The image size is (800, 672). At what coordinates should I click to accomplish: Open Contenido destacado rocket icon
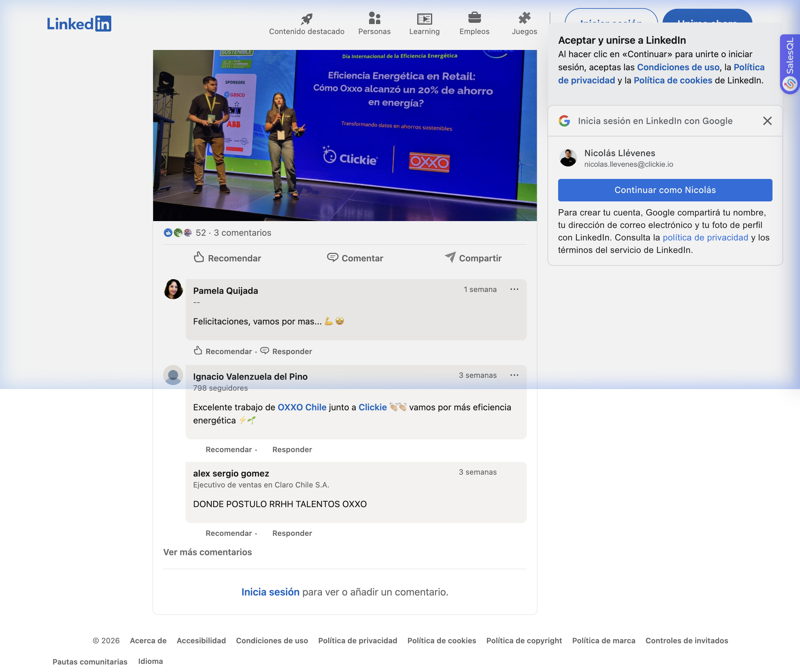tap(307, 19)
